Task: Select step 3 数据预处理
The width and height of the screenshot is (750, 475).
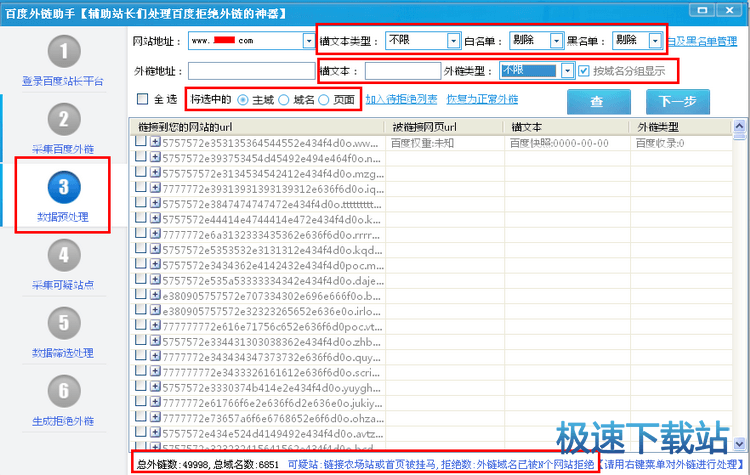Action: coord(64,196)
